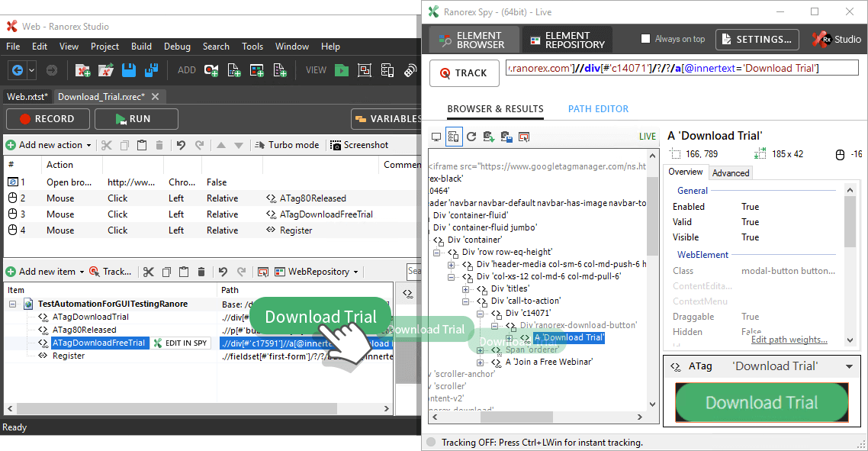Open the Ranorex Spy view icon
This screenshot has height=451, width=868.
coord(365,70)
